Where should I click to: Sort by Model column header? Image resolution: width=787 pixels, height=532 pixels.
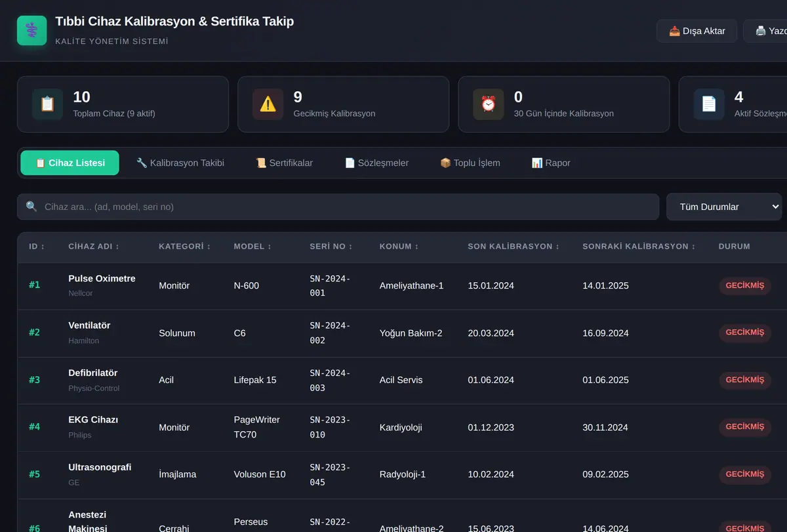252,247
